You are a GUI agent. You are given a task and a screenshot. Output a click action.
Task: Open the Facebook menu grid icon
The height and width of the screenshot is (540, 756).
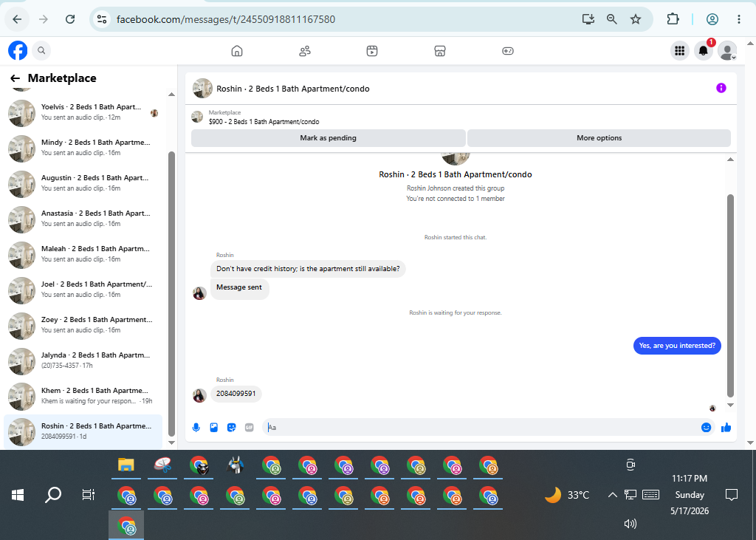(679, 51)
